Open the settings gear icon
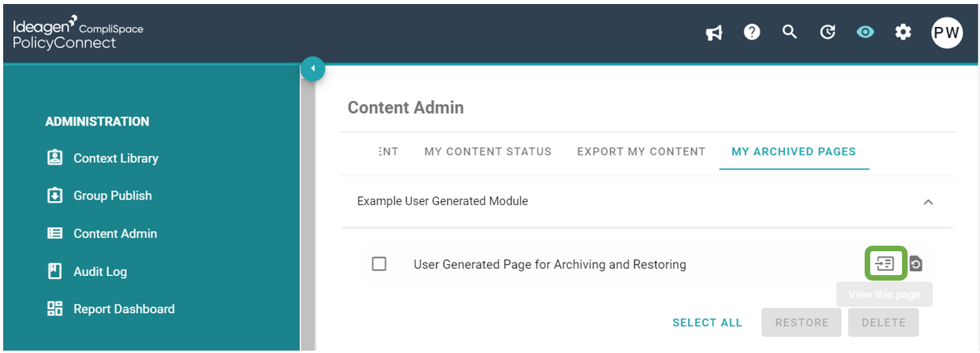 tap(903, 32)
